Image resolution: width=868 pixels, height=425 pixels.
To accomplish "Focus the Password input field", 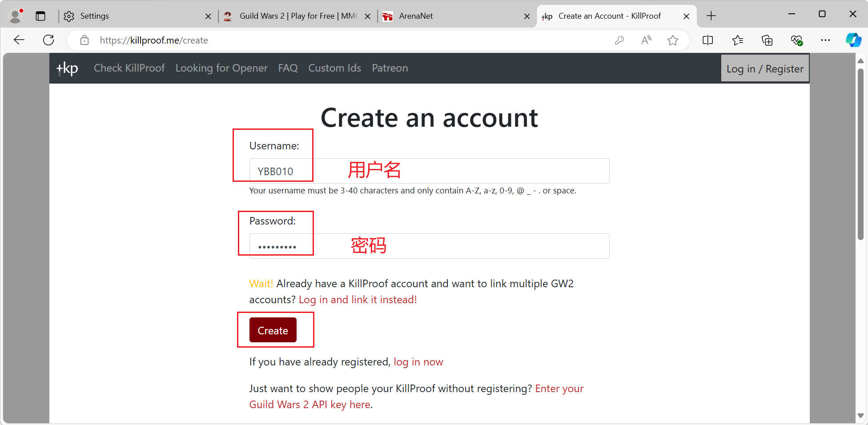I will [x=429, y=246].
